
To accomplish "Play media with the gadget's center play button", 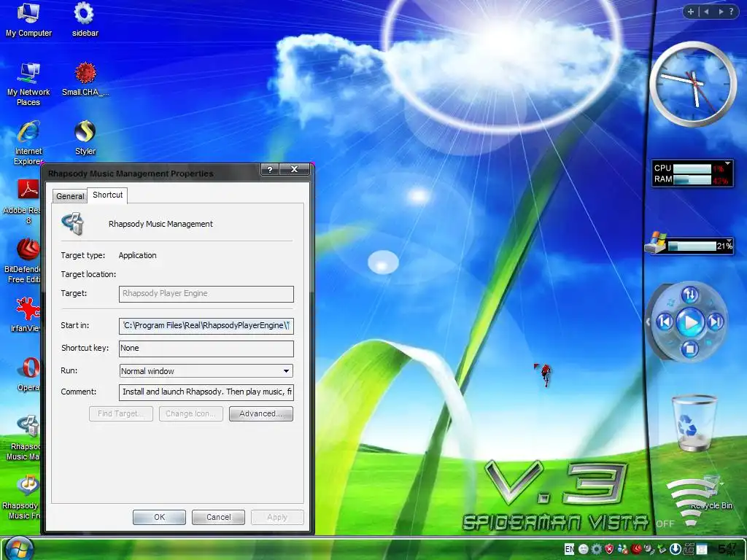I will [690, 322].
